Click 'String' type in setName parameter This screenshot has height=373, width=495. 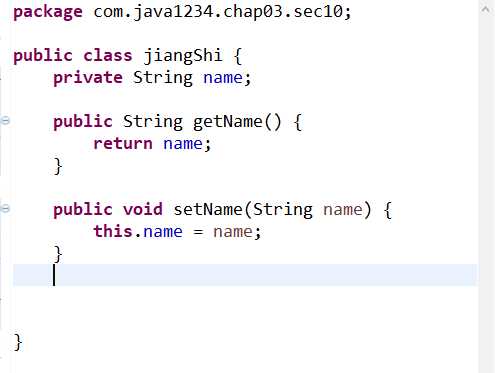pyautogui.click(x=283, y=209)
